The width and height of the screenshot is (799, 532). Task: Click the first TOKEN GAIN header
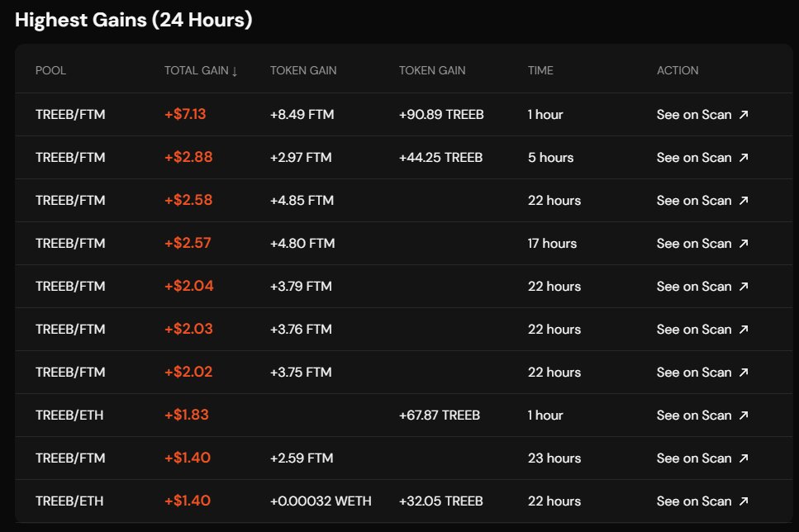coord(303,70)
